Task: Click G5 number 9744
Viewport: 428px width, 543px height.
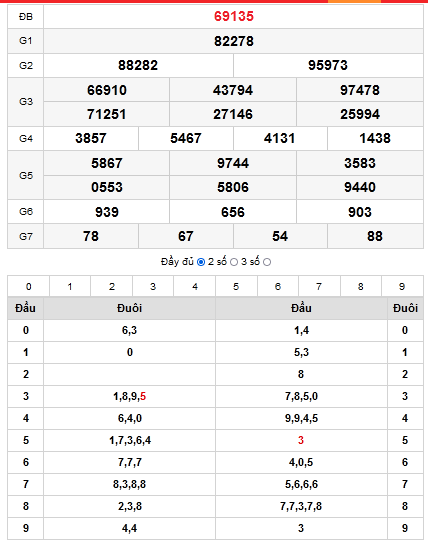Action: click(x=233, y=163)
